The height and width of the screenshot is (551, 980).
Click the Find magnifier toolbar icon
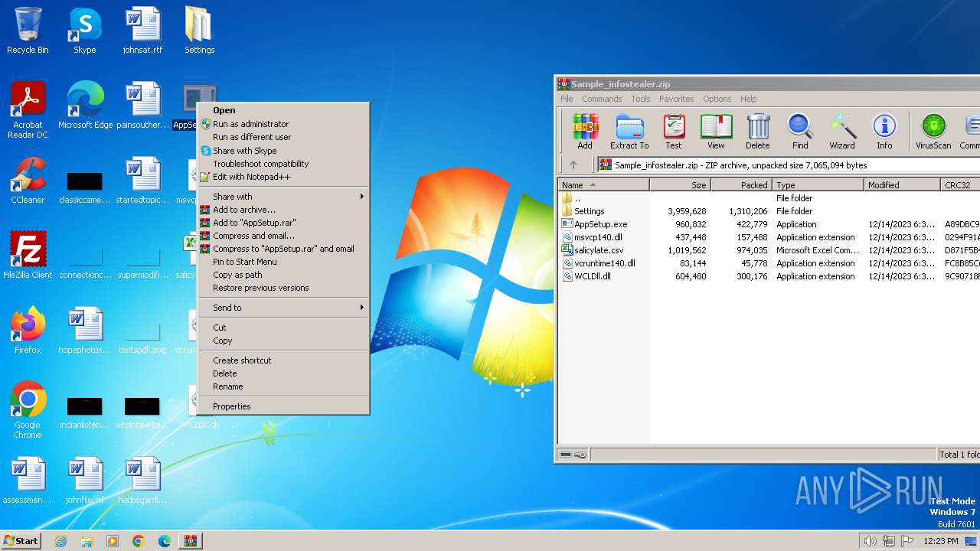[x=800, y=132]
